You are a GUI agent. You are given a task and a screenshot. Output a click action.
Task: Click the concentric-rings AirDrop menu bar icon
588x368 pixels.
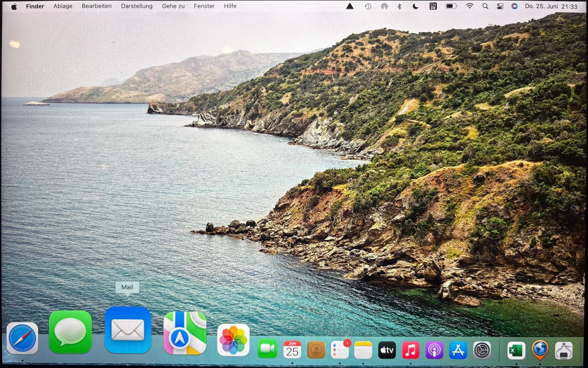coord(384,6)
